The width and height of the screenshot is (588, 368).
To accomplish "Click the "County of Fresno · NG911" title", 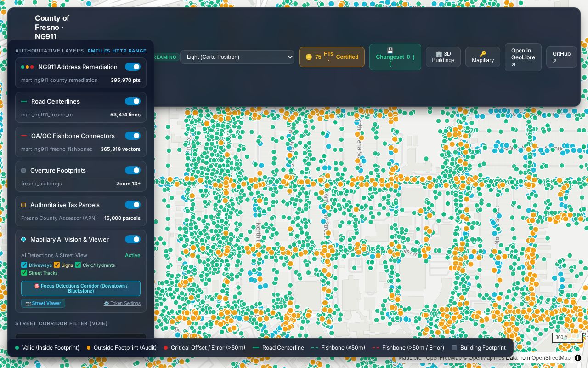I will pos(52,27).
